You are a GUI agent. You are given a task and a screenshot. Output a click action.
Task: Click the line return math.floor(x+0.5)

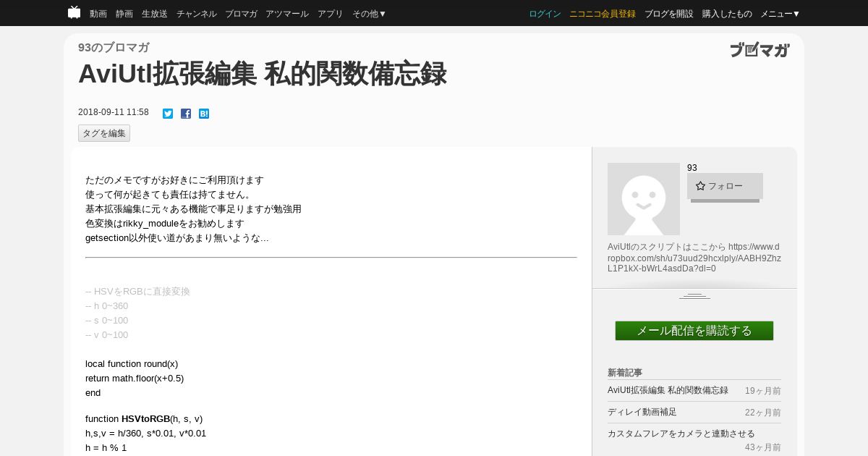coord(135,379)
